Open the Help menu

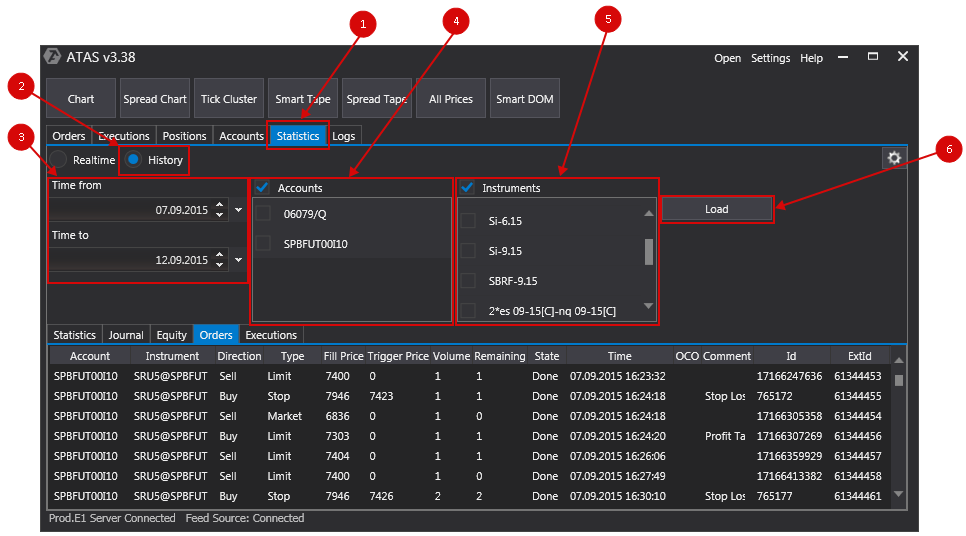click(811, 58)
